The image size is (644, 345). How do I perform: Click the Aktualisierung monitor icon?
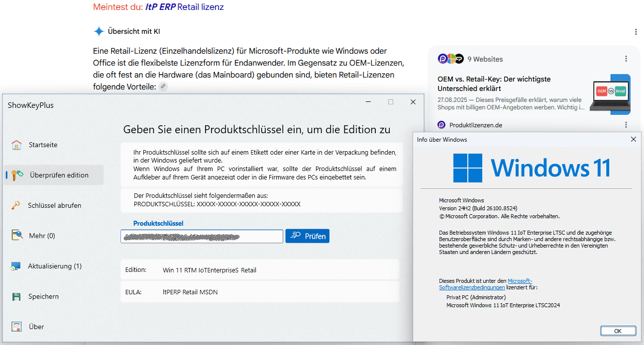[x=16, y=266]
